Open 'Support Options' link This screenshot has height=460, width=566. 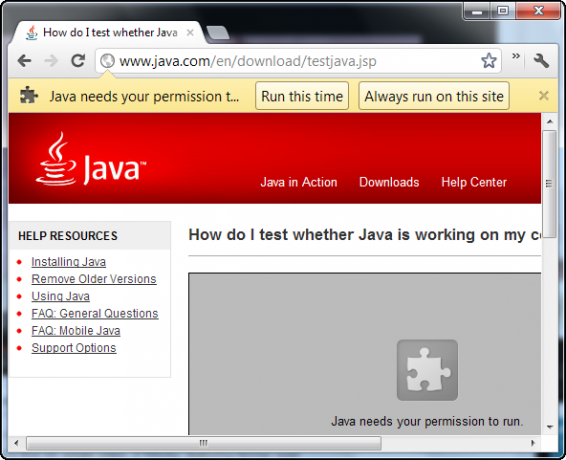[x=74, y=348]
